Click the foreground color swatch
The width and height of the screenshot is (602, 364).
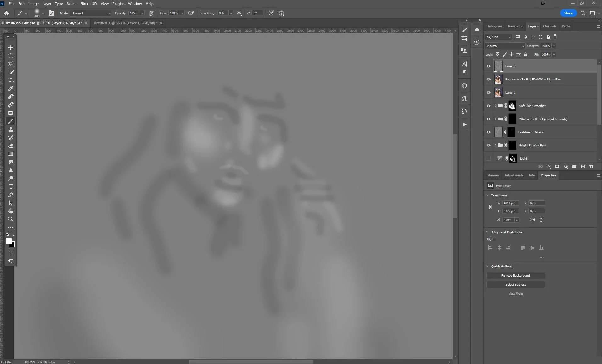(9, 241)
